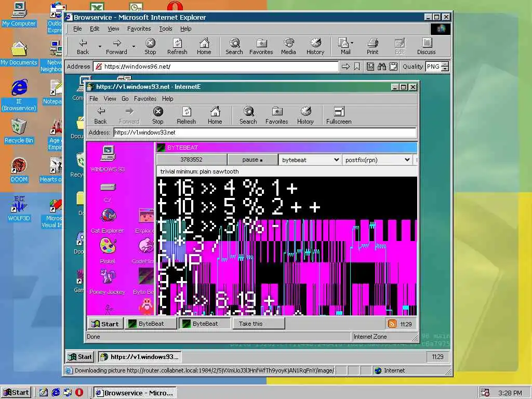Image resolution: width=532 pixels, height=399 pixels.
Task: Click the binoculars find icon
Action: point(382,66)
